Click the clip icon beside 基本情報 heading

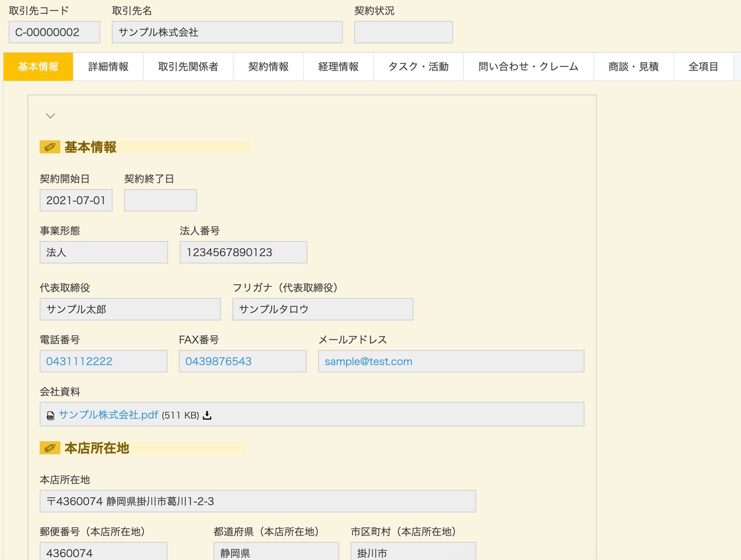click(50, 147)
